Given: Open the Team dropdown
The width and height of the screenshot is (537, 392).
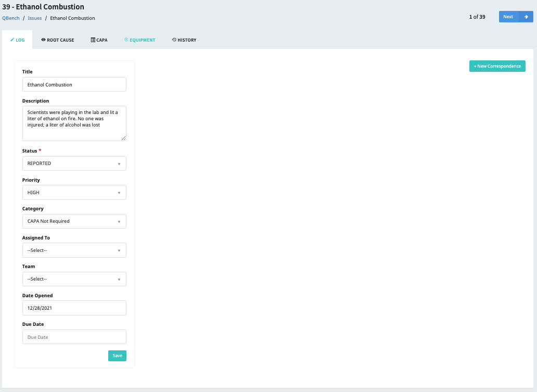Looking at the screenshot, I should tap(74, 279).
